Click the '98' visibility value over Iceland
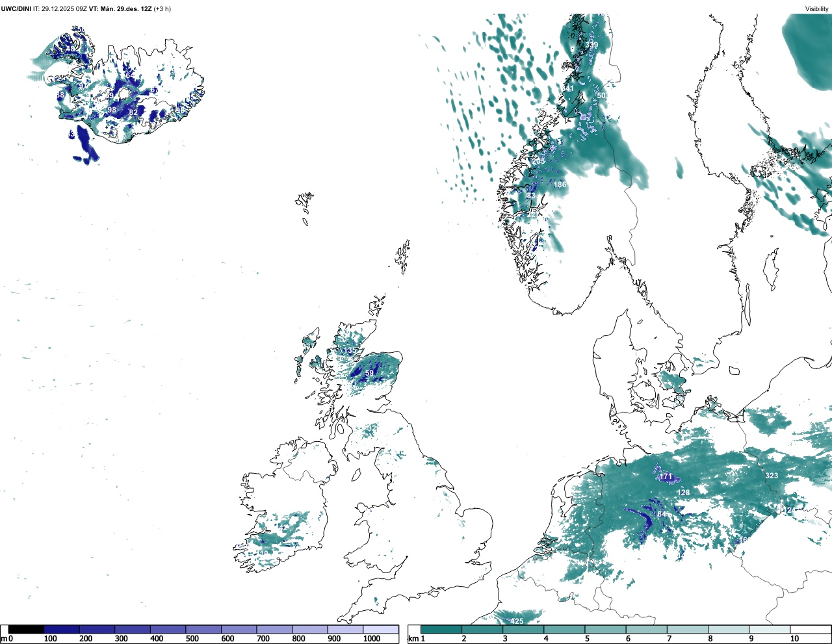 coord(112,110)
